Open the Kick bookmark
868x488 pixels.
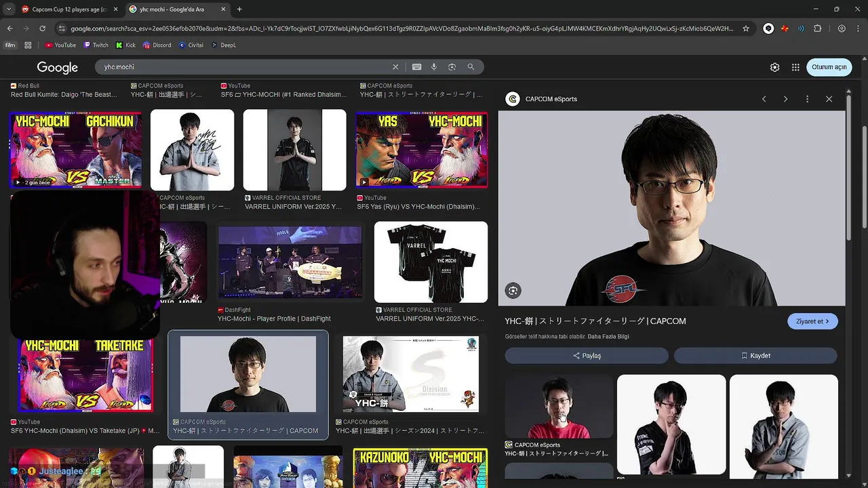coord(126,45)
